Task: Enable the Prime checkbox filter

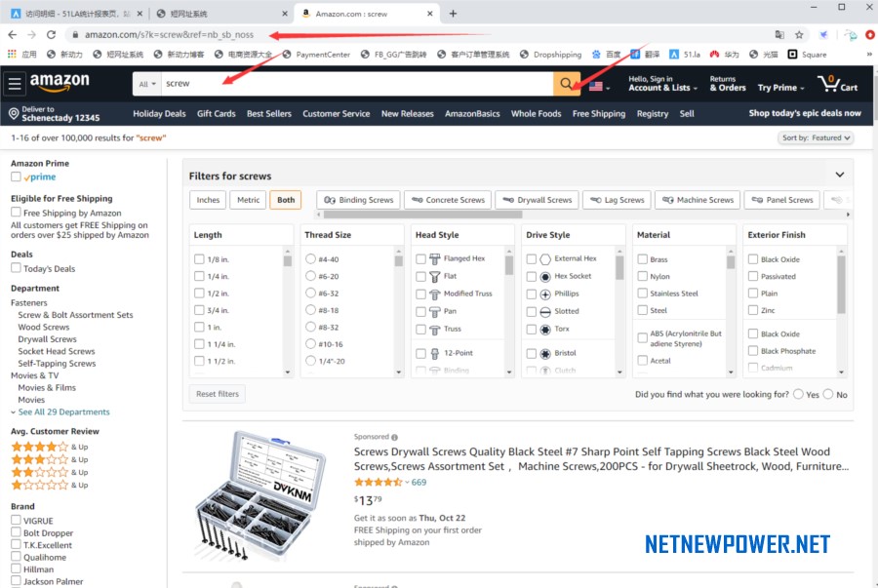Action: [16, 177]
